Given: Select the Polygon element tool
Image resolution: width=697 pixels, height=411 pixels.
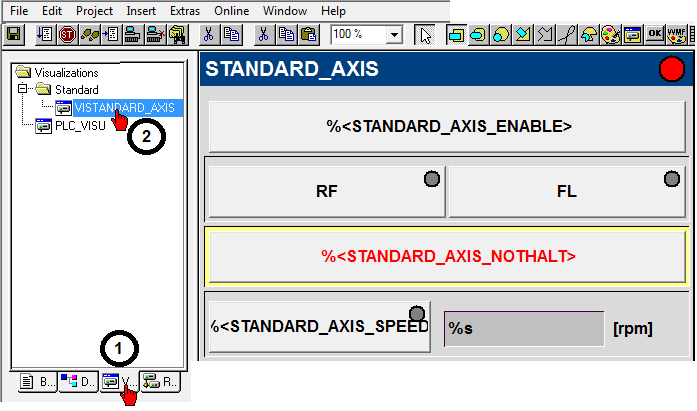Looking at the screenshot, I should [x=523, y=35].
